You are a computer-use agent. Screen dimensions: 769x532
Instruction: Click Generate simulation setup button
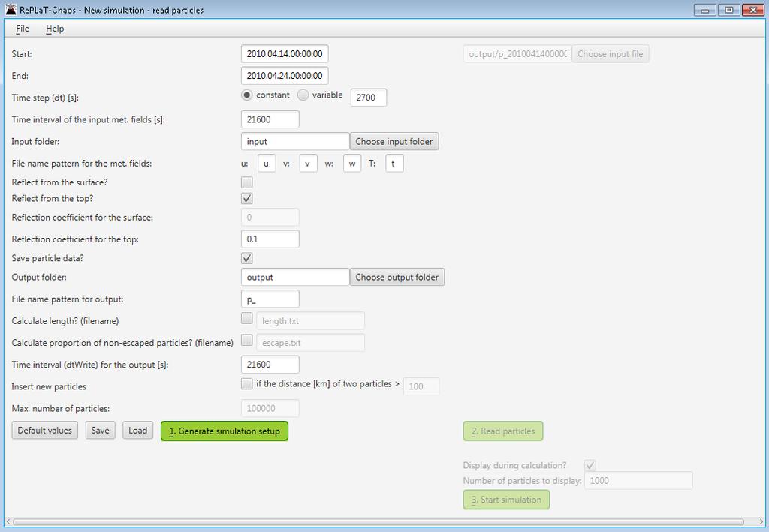tap(225, 431)
